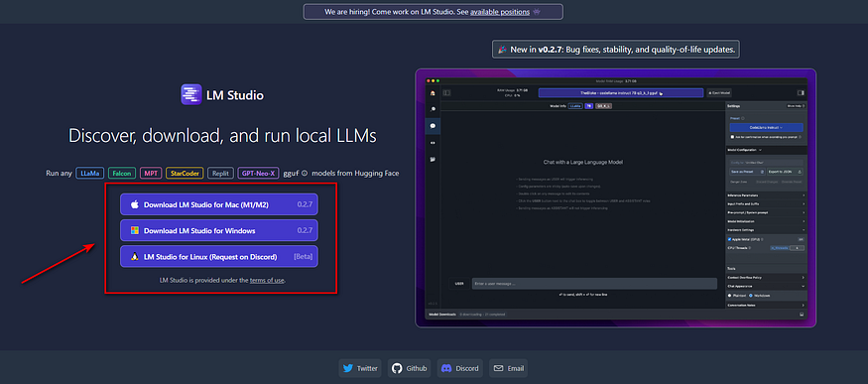Viewport: 868px width, 384px height.
Task: Toggle Apple Metal (GPU) checkbox in preview
Action: [729, 239]
